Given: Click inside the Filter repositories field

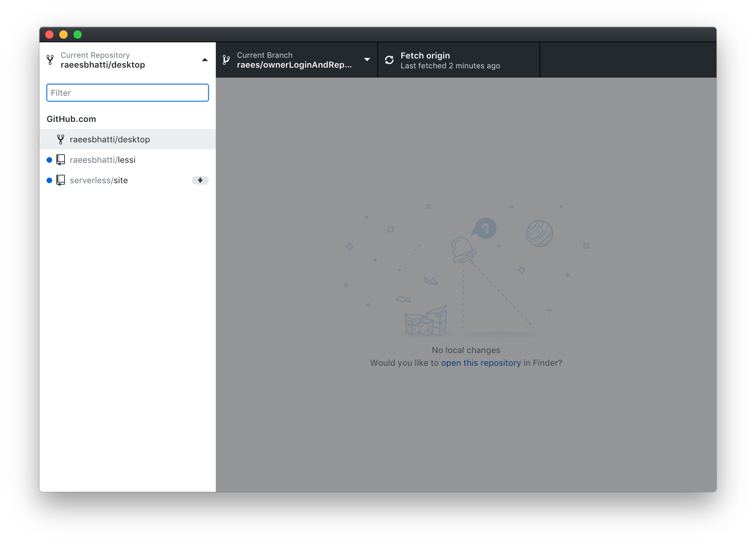Looking at the screenshot, I should (127, 93).
